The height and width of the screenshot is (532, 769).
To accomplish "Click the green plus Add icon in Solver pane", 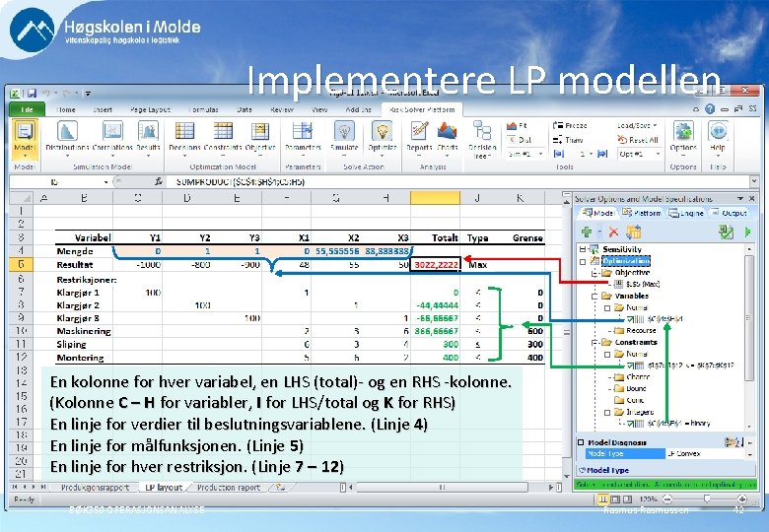I will (x=586, y=233).
